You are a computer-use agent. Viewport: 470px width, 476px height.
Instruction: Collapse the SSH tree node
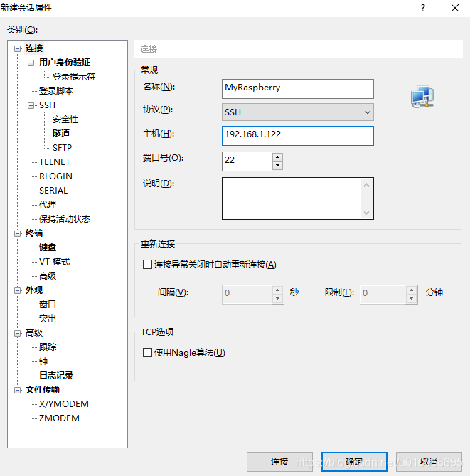pyautogui.click(x=31, y=105)
